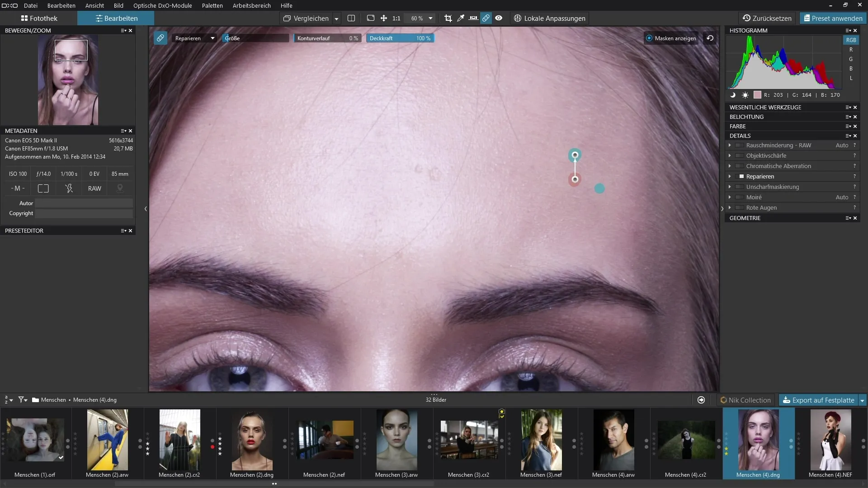Image resolution: width=868 pixels, height=488 pixels.
Task: Close the Histogramm palette
Action: [855, 30]
